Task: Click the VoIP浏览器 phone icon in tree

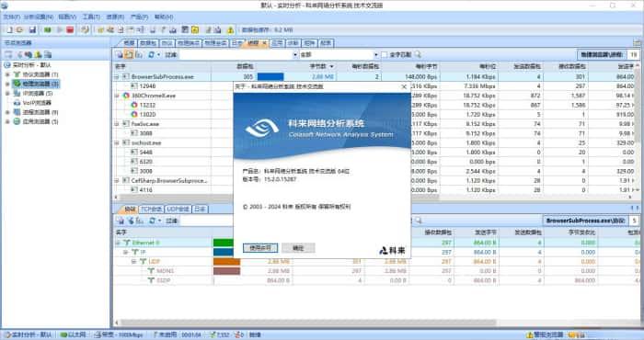Action: 17,103
